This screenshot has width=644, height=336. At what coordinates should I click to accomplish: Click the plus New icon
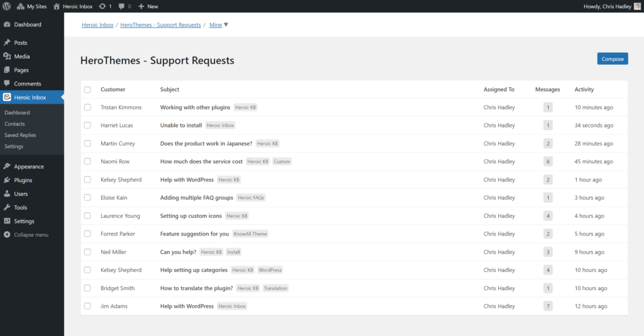[141, 6]
